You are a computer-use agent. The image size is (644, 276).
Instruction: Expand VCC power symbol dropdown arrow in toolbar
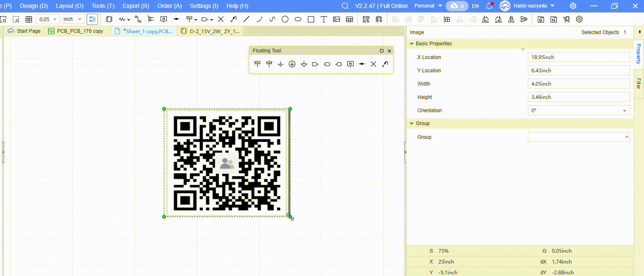point(195,20)
